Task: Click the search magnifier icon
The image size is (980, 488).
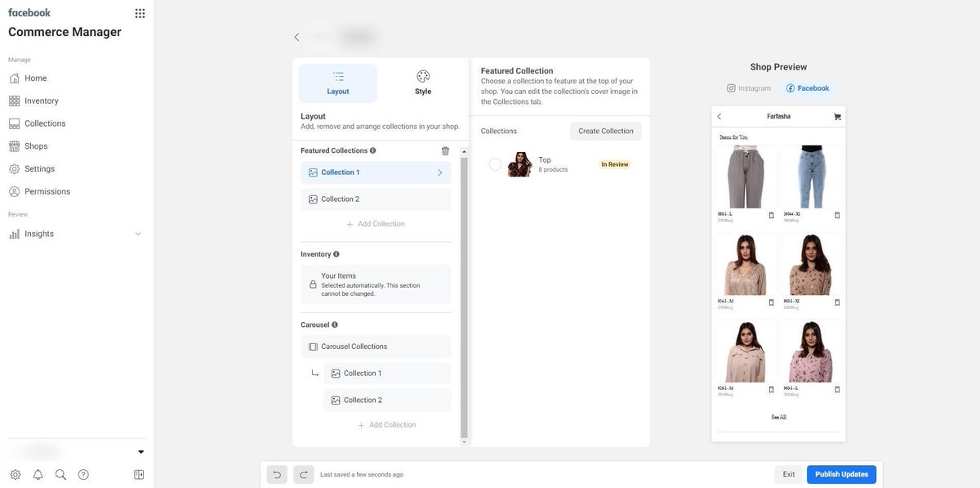Action: [60, 475]
